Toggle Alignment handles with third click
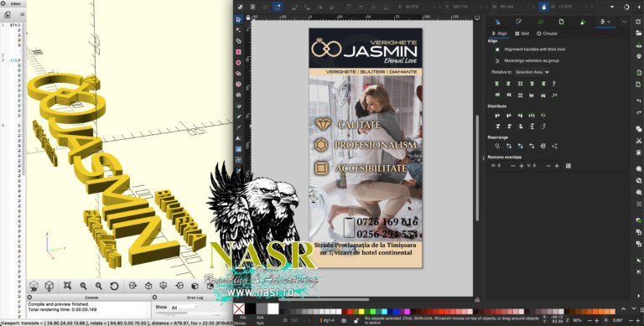 pos(497,49)
